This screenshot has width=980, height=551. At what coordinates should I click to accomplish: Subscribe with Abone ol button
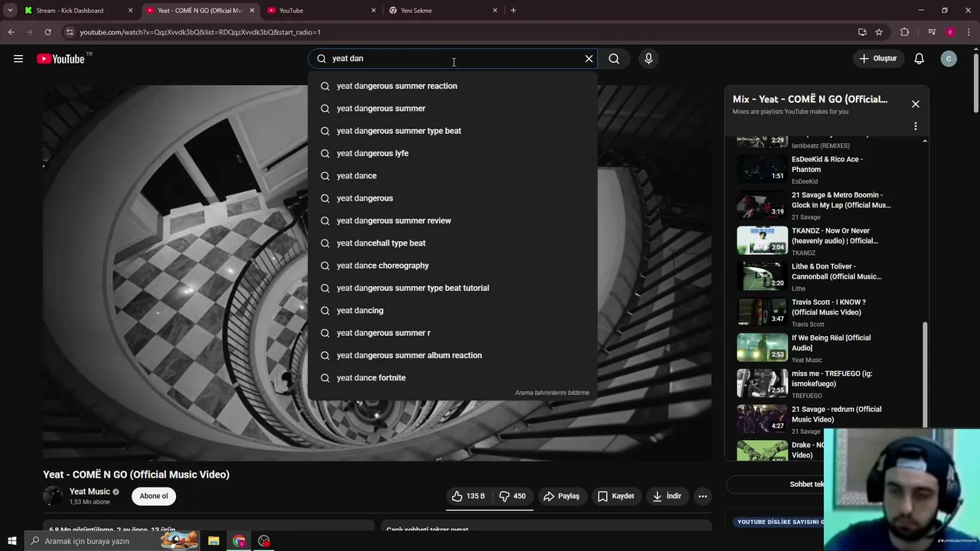pos(154,496)
